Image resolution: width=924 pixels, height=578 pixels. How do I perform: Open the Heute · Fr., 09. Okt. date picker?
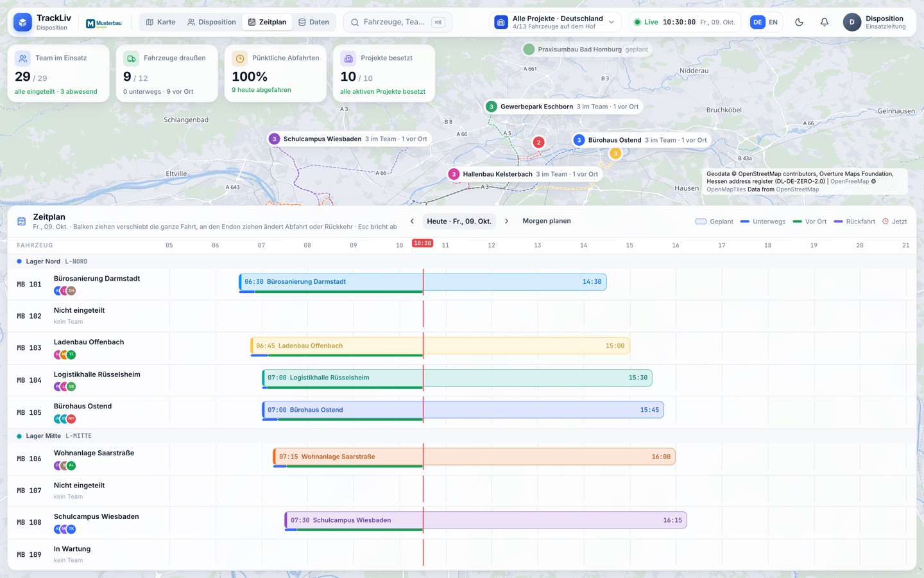pos(459,222)
